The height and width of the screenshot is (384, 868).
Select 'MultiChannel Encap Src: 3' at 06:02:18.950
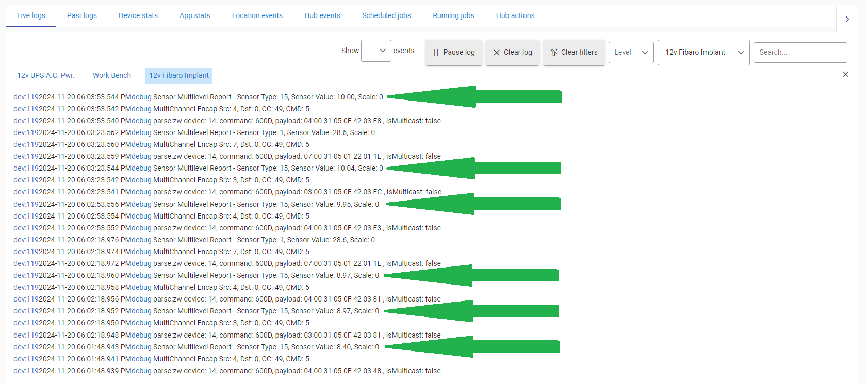[x=194, y=323]
